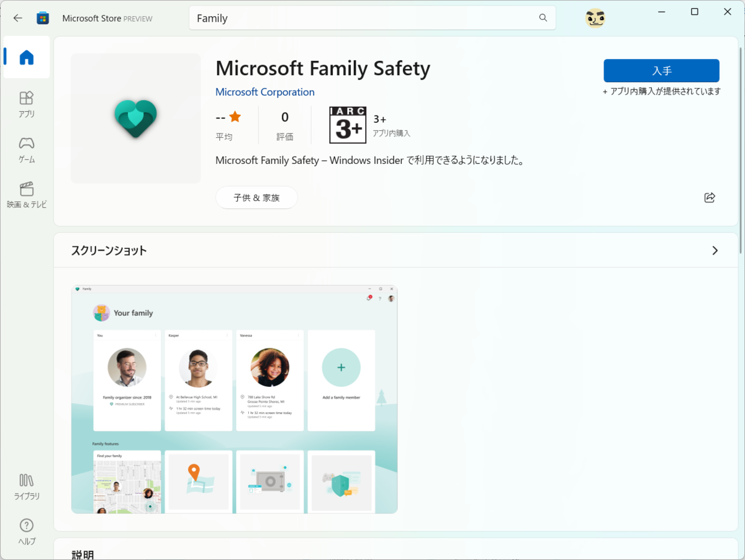Image resolution: width=745 pixels, height=560 pixels.
Task: Click the アプリ内購入が提供されています note
Action: (x=661, y=91)
